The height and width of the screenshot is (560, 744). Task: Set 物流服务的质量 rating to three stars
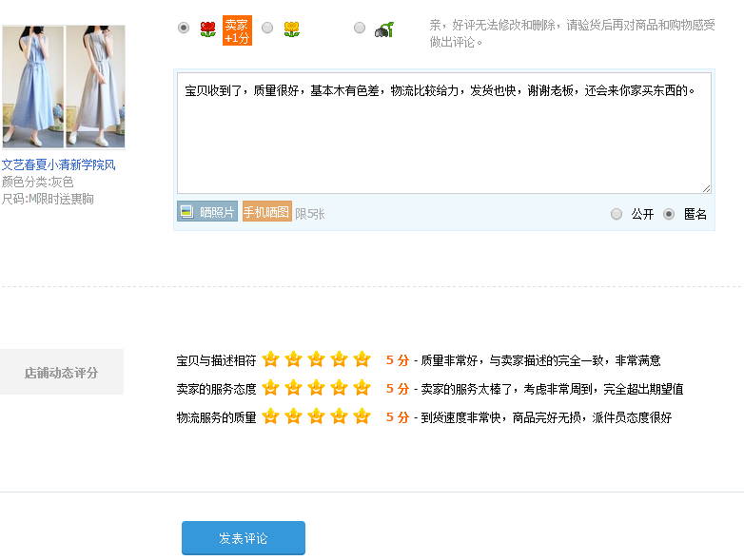[316, 416]
